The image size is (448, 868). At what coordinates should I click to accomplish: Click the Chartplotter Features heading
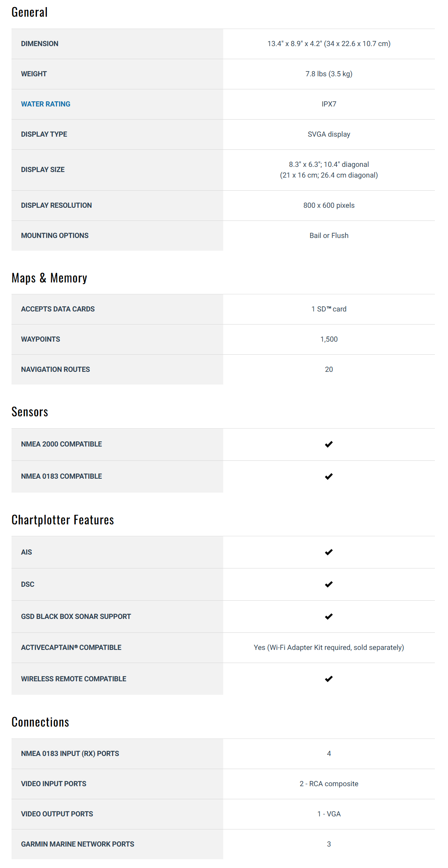tap(63, 520)
